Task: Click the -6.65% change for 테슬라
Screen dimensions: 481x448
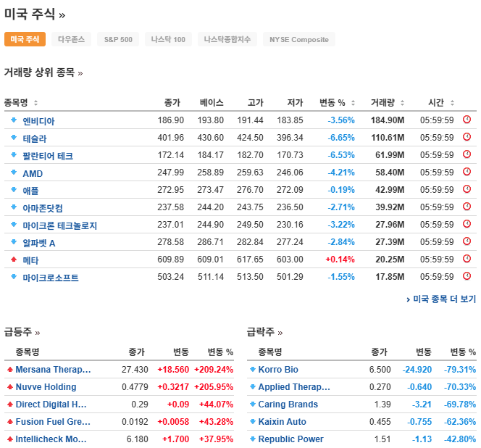Action: coord(341,138)
